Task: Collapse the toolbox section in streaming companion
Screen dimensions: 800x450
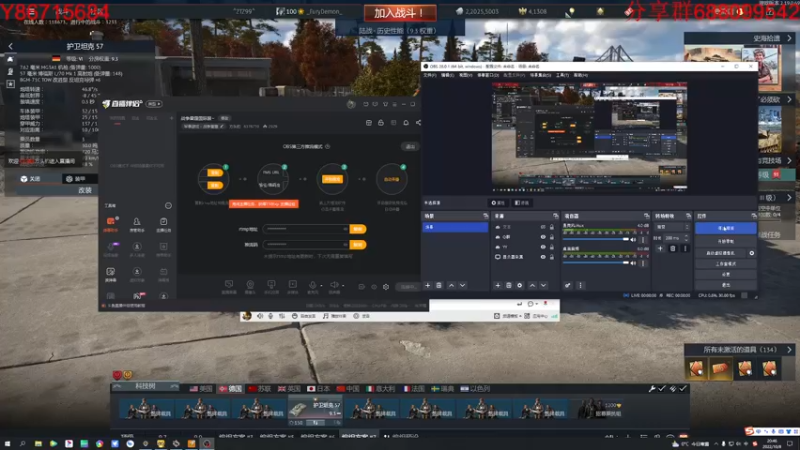Action: (x=168, y=206)
